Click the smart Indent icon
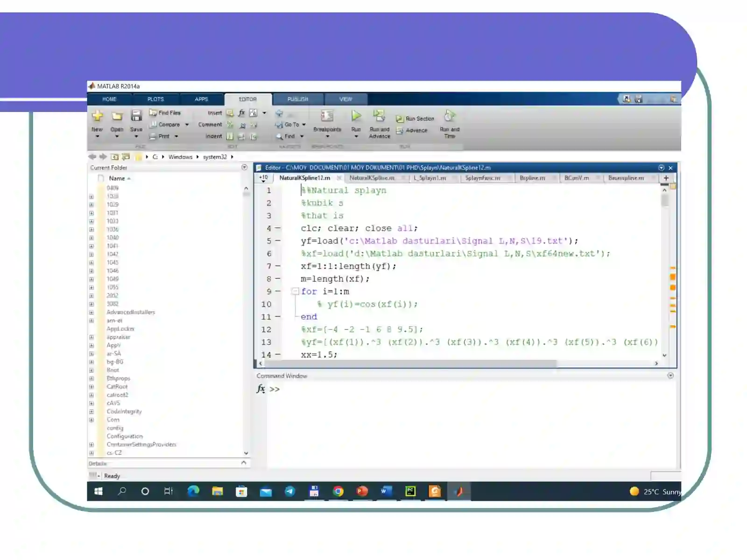 230,136
